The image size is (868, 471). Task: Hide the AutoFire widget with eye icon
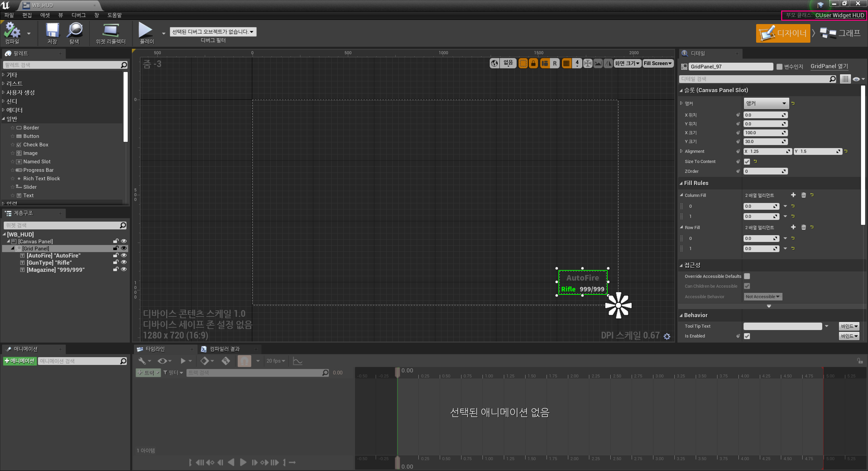[124, 255]
